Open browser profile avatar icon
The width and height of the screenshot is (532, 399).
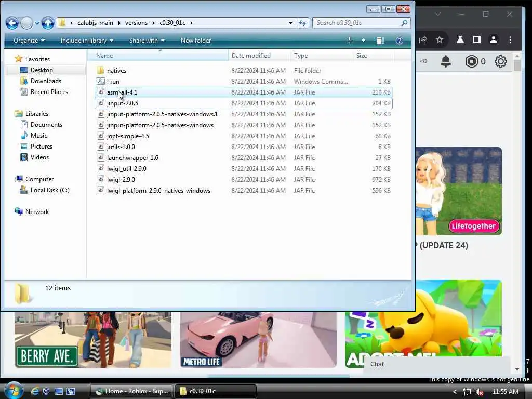[494, 39]
